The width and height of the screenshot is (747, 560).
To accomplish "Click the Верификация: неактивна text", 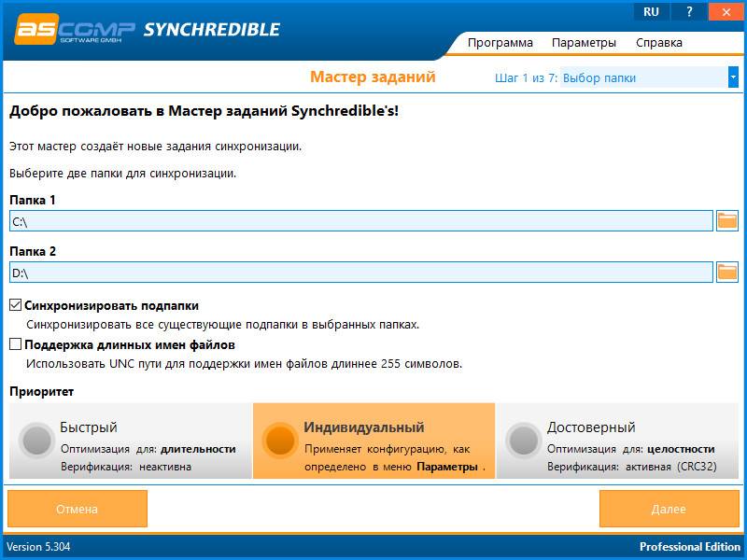I will coord(126,467).
